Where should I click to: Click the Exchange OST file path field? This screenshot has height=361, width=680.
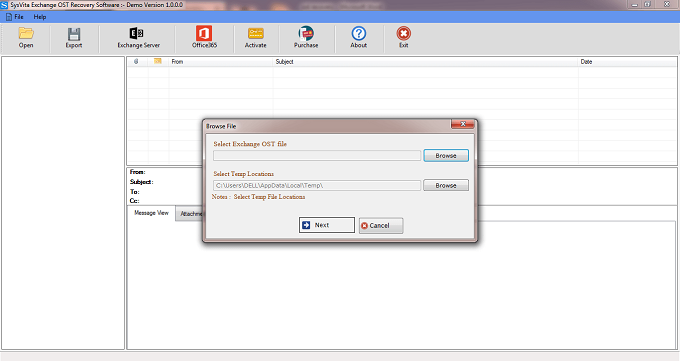317,155
